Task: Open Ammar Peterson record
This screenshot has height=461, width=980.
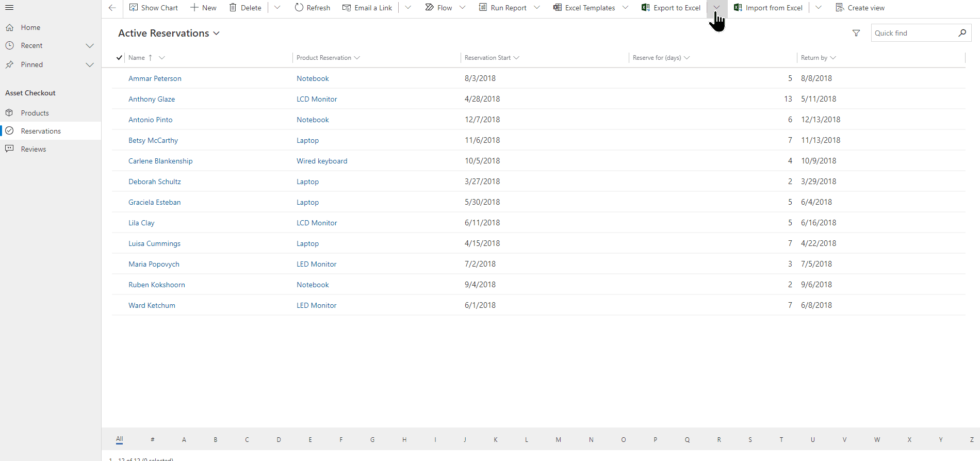Action: click(155, 78)
